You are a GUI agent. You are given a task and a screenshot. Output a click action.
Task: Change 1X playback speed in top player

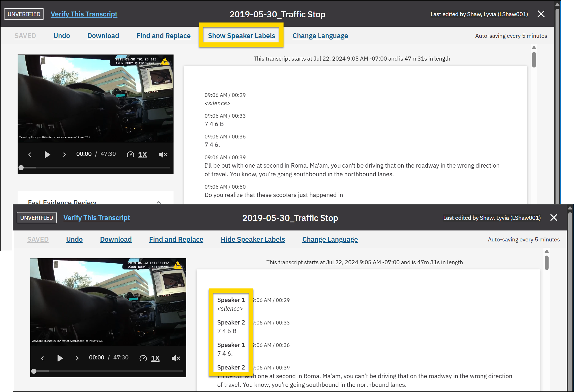[x=142, y=155]
